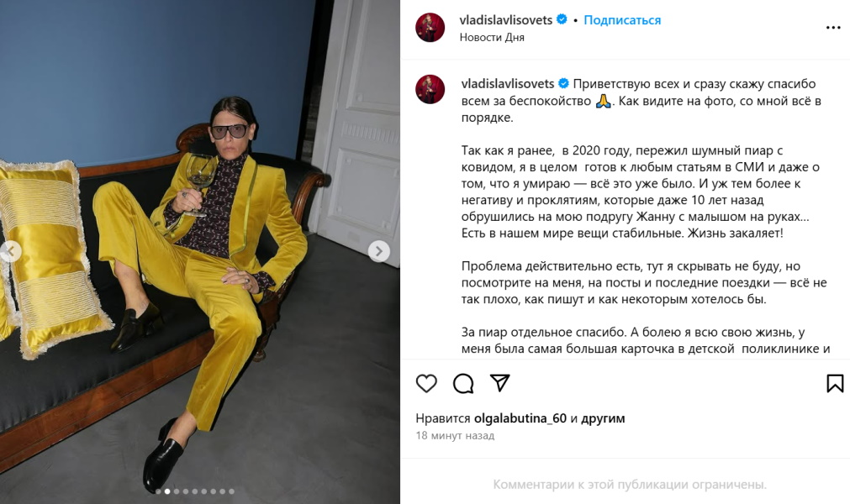Open three-dot more options menu

point(833,28)
